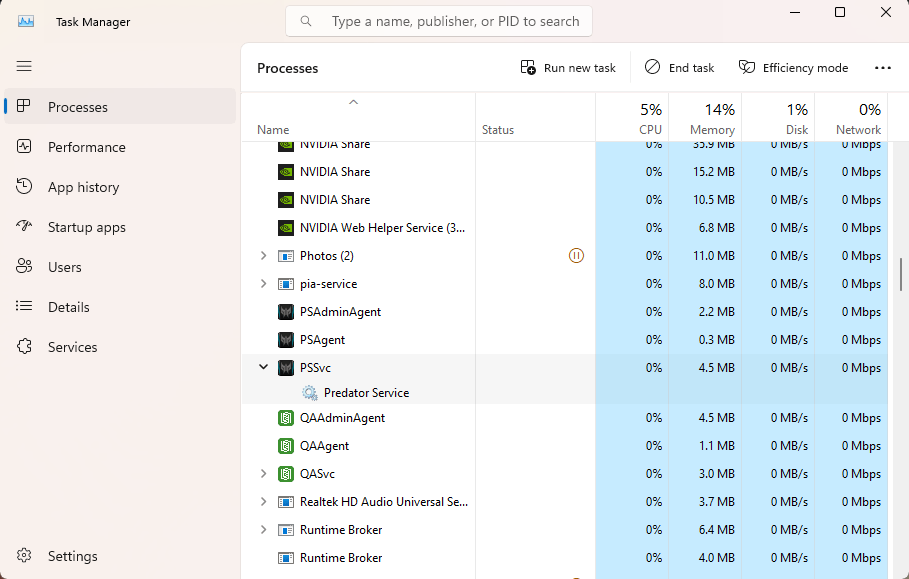This screenshot has height=579, width=909.
Task: Click the search processes input field
Action: click(438, 20)
